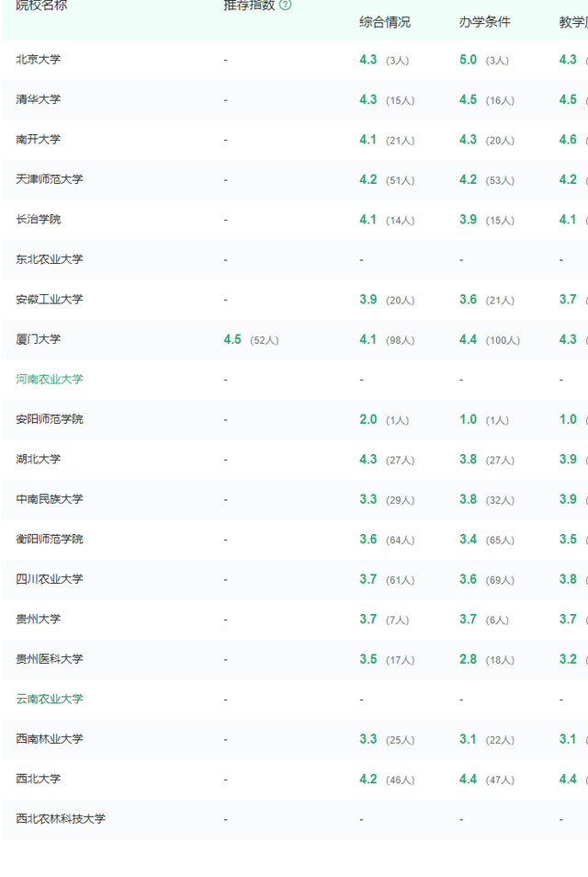The image size is (588, 877).
Task: Click 西北大学 in the school list
Action: pyautogui.click(x=38, y=780)
